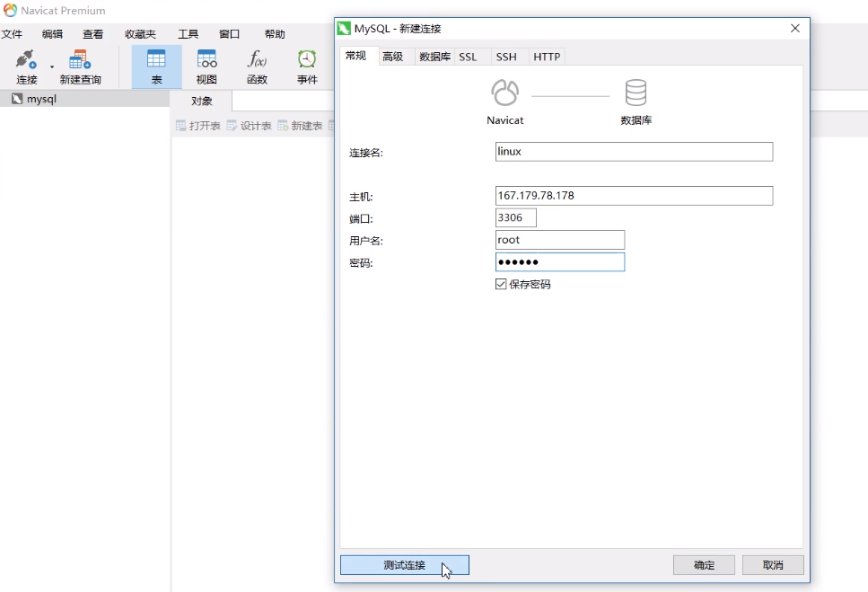Click the Function (函数) toolbar icon
The height and width of the screenshot is (592, 868).
pos(257,67)
